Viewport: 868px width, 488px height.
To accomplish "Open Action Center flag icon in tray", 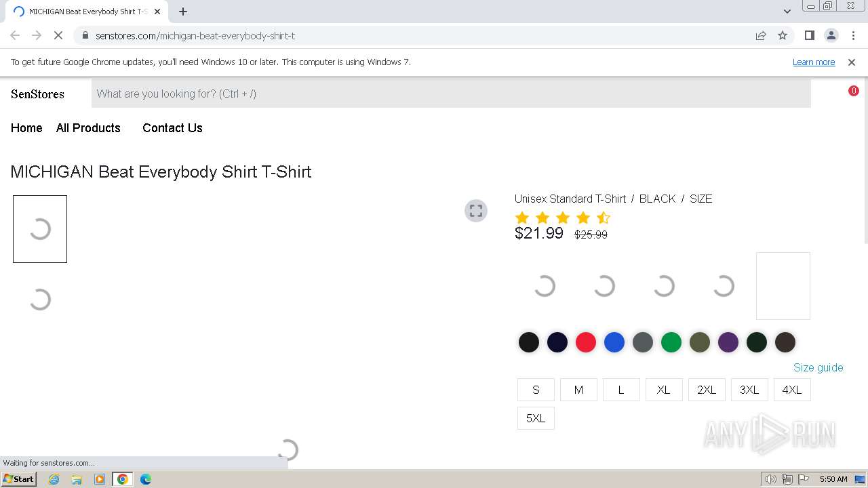I will [x=804, y=479].
